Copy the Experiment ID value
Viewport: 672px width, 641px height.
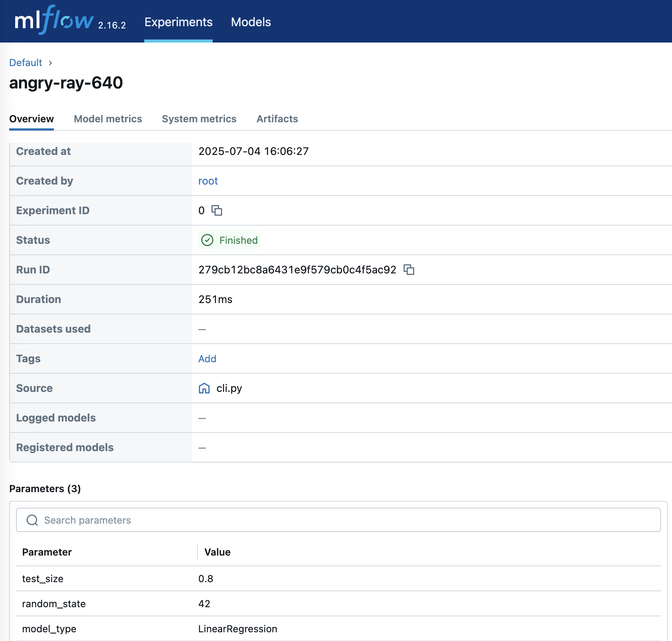(217, 210)
